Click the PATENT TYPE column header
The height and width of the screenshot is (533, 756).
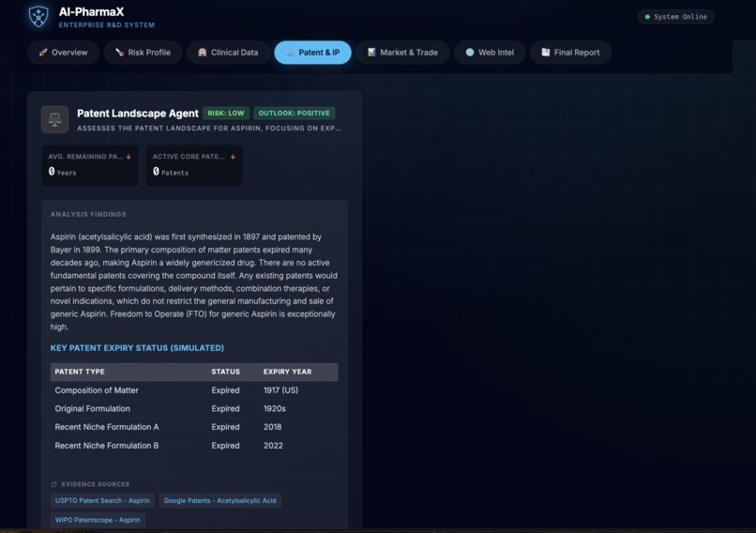(80, 372)
